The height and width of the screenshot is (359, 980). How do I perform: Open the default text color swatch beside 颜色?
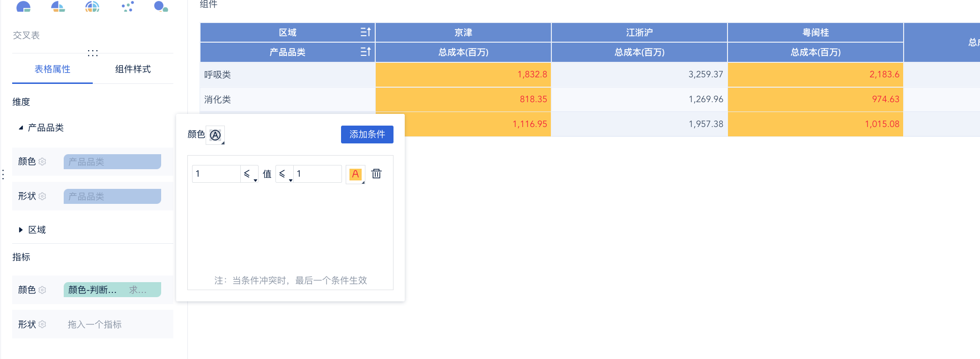coord(215,135)
